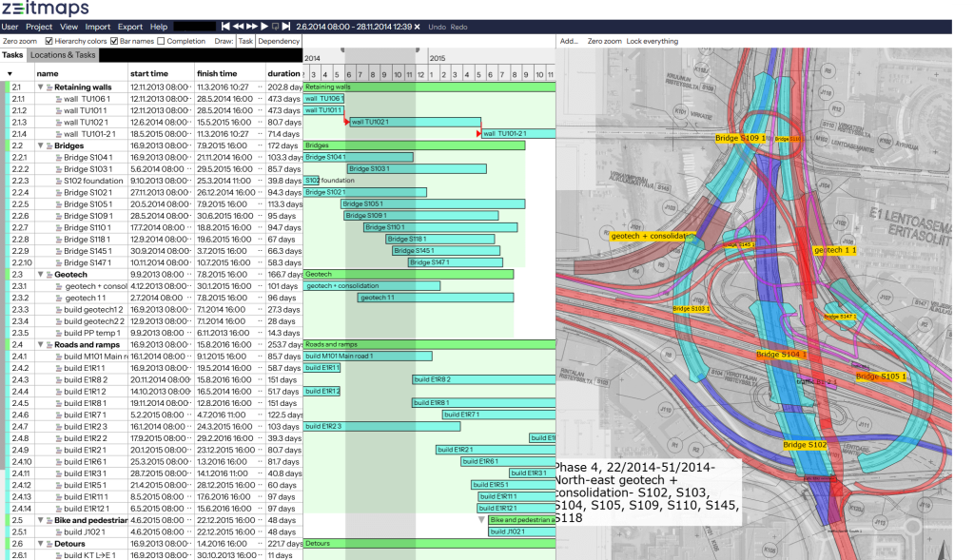Switch to the Locations & Tasks tab
Screen dimensions: 974x560
tap(63, 55)
